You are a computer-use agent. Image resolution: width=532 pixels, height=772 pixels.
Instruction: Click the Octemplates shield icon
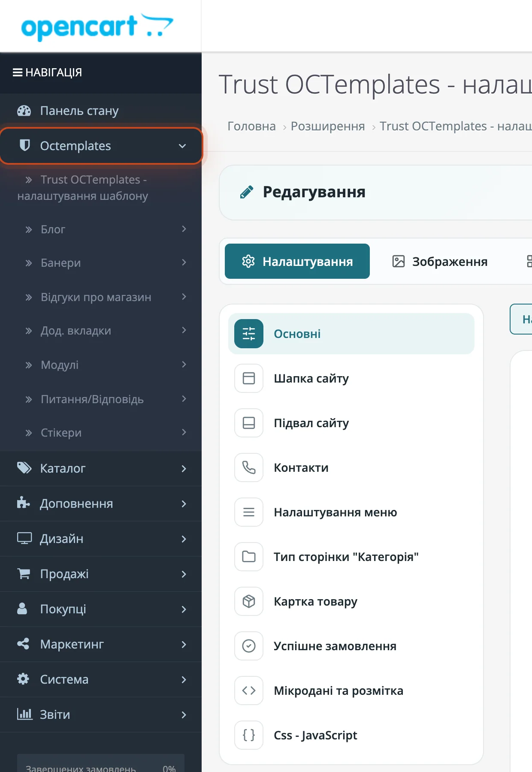[25, 145]
